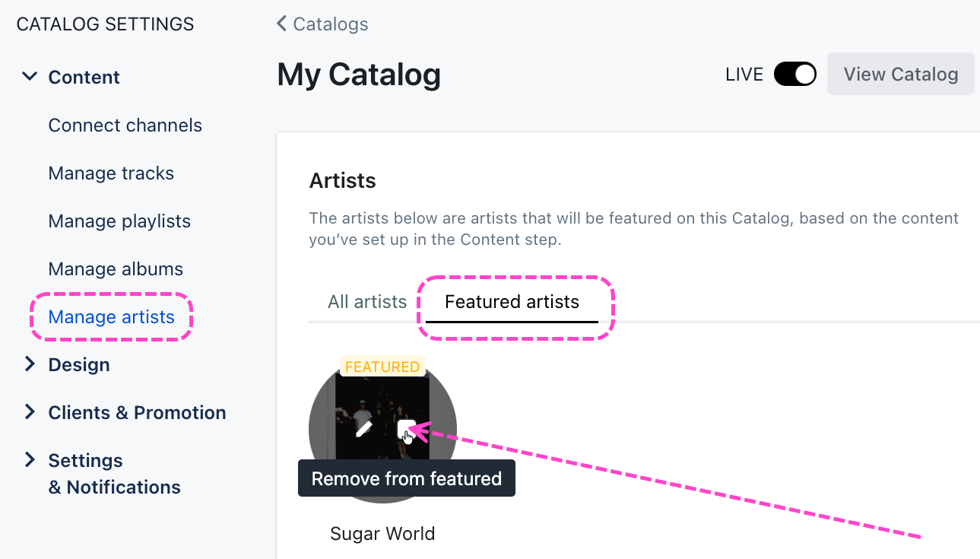This screenshot has width=980, height=559.
Task: Click the Sugar World artist name
Action: tap(382, 533)
